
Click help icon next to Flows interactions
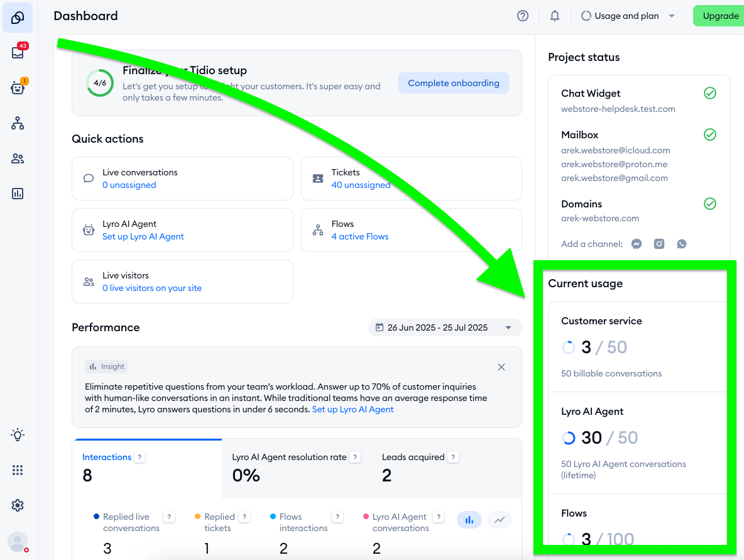tap(337, 517)
